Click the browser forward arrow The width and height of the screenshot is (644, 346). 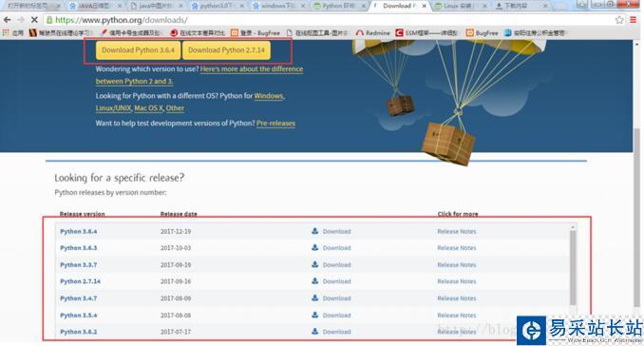(21, 20)
